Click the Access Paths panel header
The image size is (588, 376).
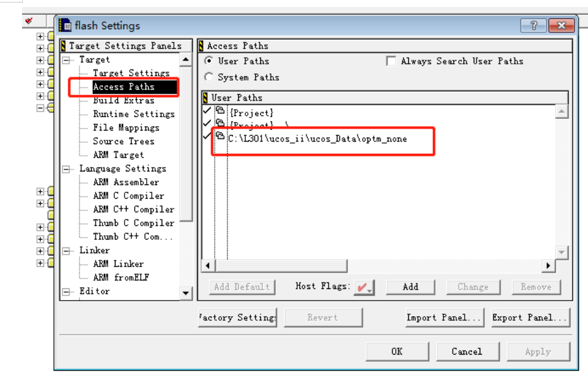[385, 45]
